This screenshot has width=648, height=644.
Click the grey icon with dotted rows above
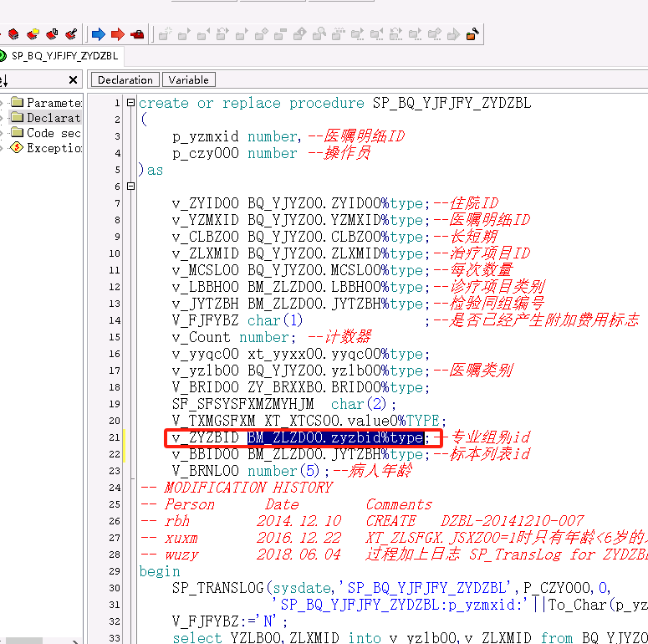coord(339,34)
